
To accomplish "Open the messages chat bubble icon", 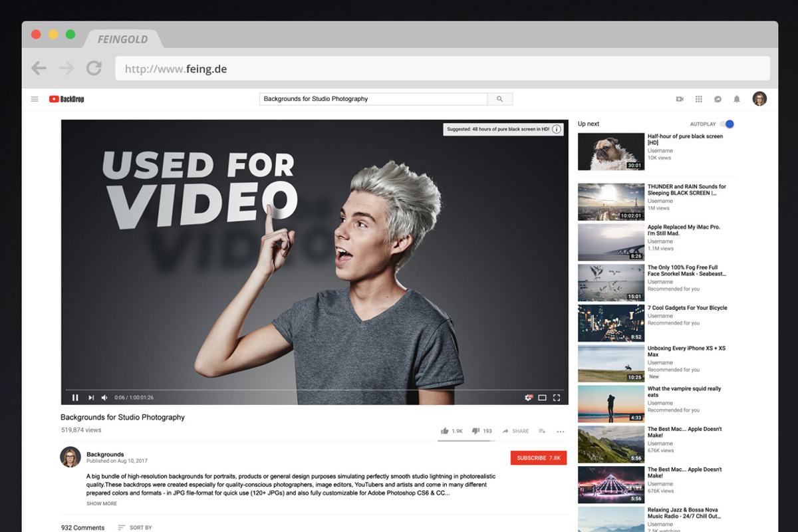I will [718, 99].
